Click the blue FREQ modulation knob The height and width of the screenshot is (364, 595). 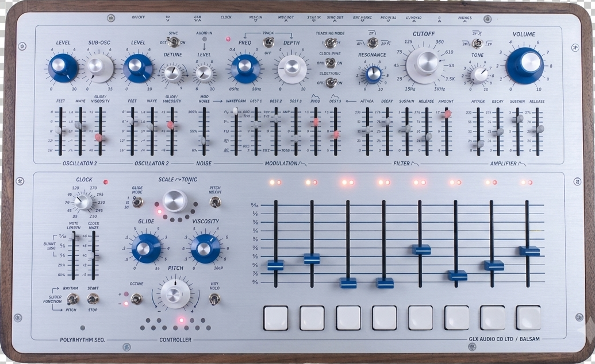click(x=245, y=68)
